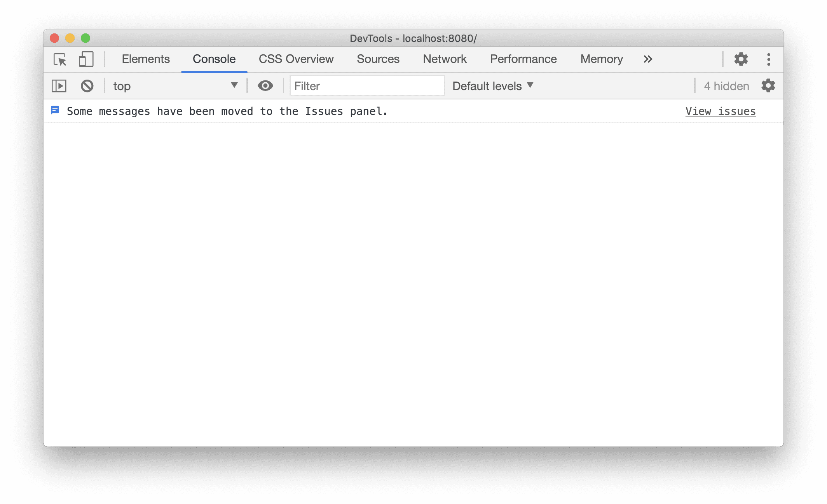
Task: Select the Sources tab
Action: coord(379,58)
